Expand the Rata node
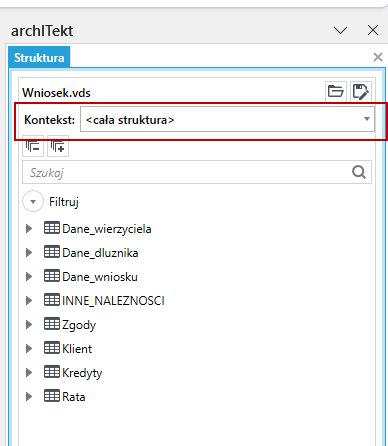Viewport: 388px width, 446px height. (29, 397)
